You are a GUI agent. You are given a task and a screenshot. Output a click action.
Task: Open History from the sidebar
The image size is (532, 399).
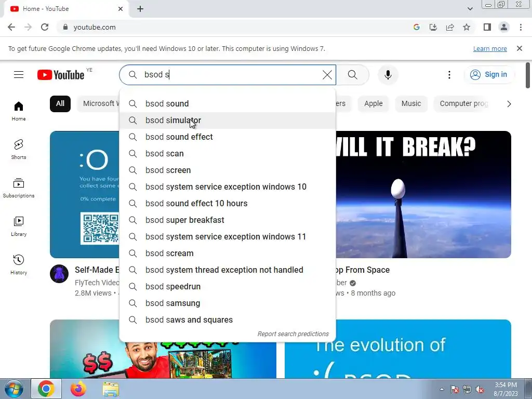(x=19, y=264)
